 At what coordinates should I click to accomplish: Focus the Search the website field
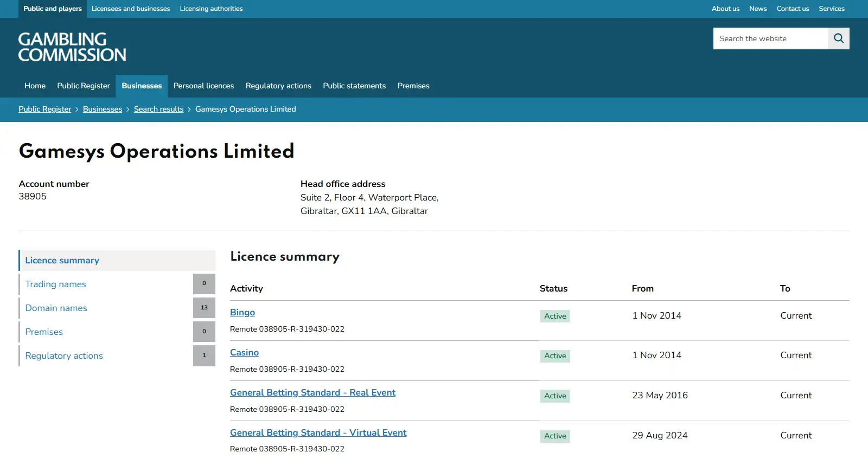(x=770, y=38)
